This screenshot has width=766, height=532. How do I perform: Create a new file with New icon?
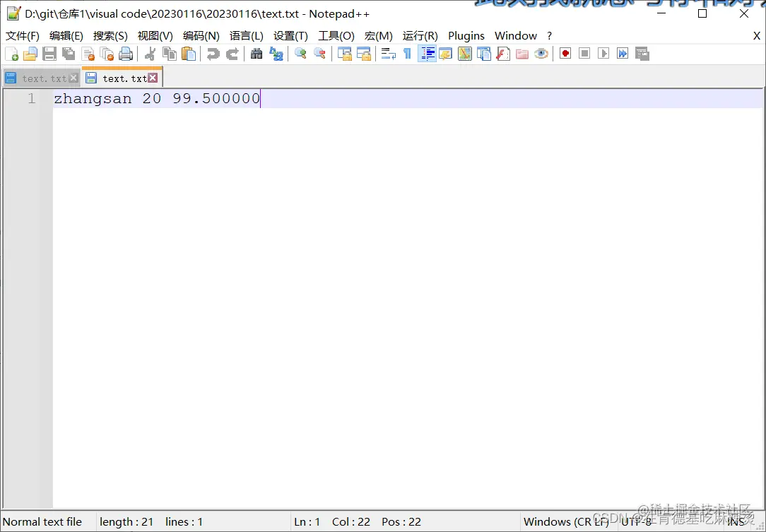tap(12, 54)
